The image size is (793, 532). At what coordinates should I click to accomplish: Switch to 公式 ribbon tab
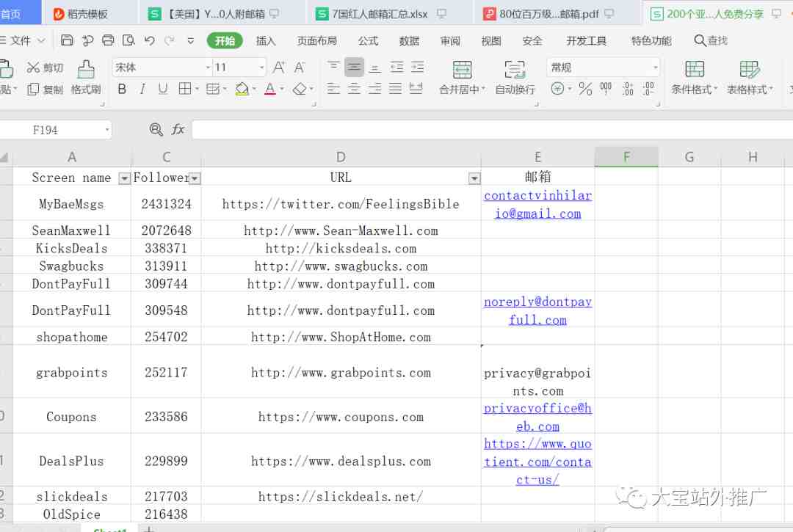pyautogui.click(x=368, y=41)
